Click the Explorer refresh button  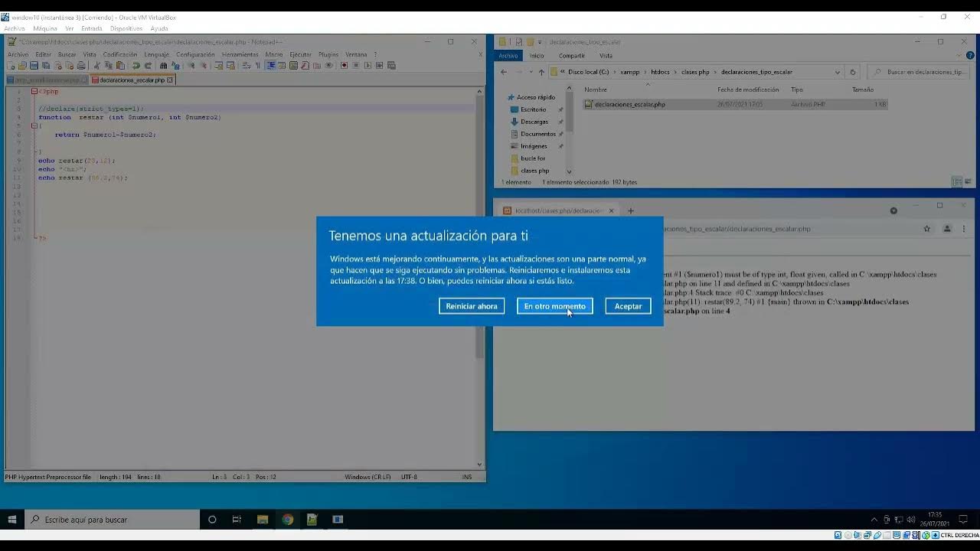point(853,72)
